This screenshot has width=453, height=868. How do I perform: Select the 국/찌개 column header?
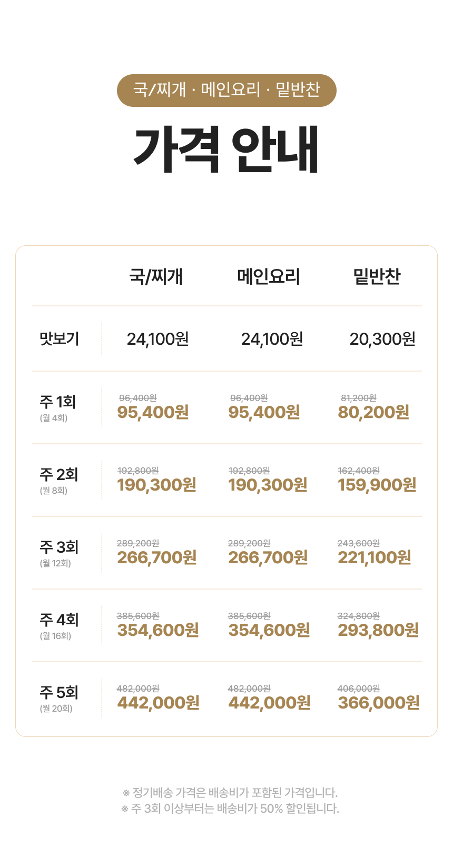pyautogui.click(x=156, y=276)
